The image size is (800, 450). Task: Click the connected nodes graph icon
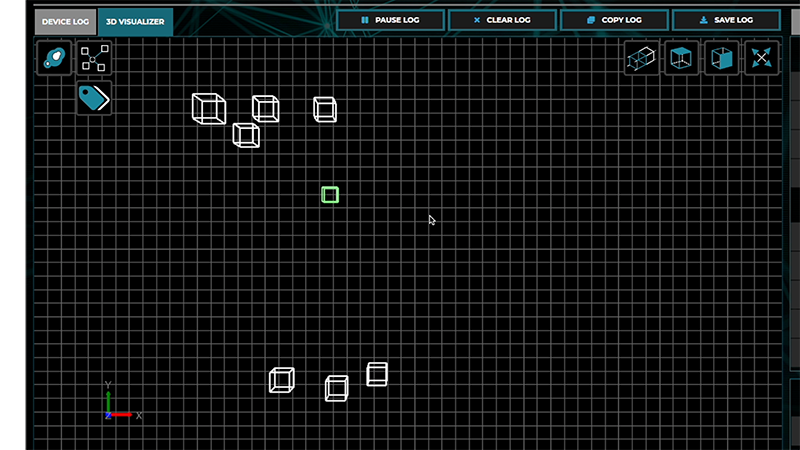[x=93, y=59]
